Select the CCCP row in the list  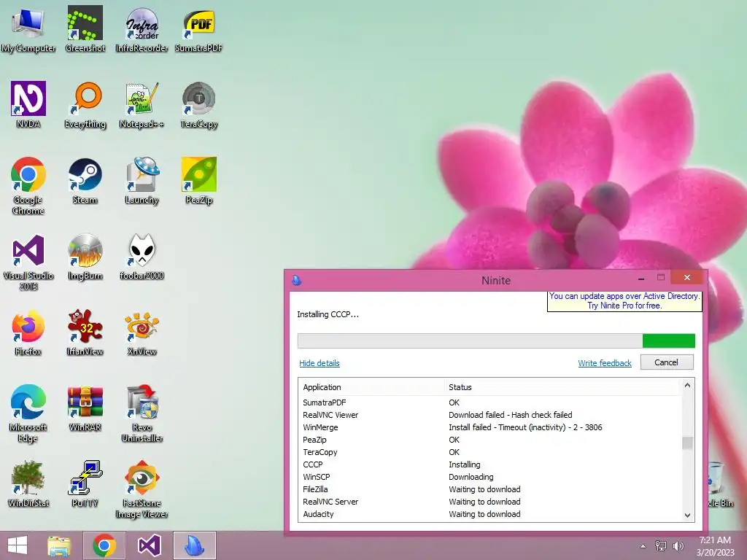tap(490, 464)
